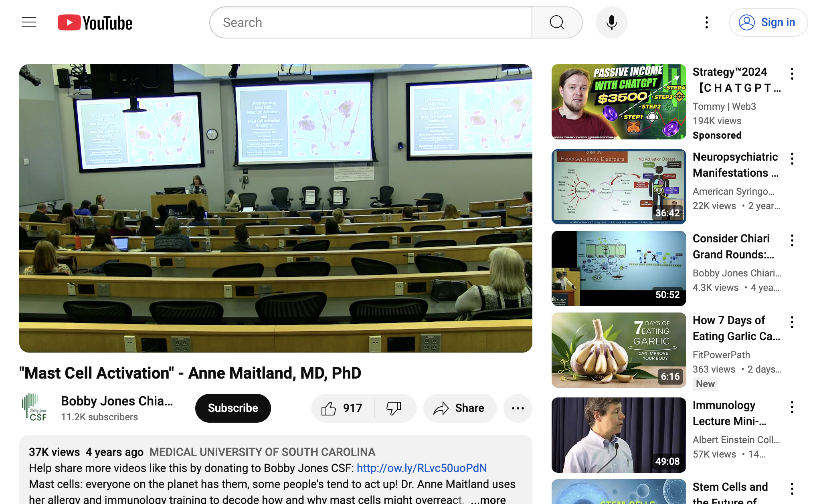Open Immunology Lecture Mini title
Viewport: 821px width, 504px height.
click(x=730, y=413)
